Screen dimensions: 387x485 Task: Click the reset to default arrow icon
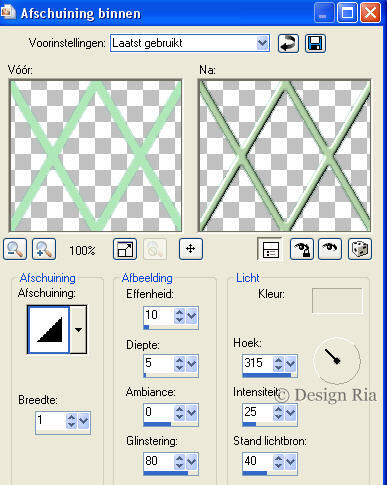coord(288,43)
